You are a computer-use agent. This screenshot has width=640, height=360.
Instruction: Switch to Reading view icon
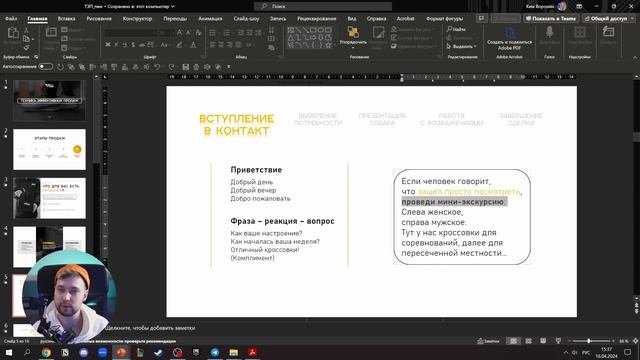tap(543, 341)
